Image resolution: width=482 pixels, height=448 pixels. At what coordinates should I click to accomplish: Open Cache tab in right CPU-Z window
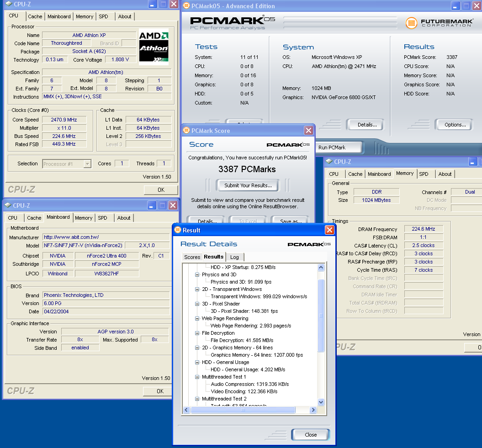355,174
